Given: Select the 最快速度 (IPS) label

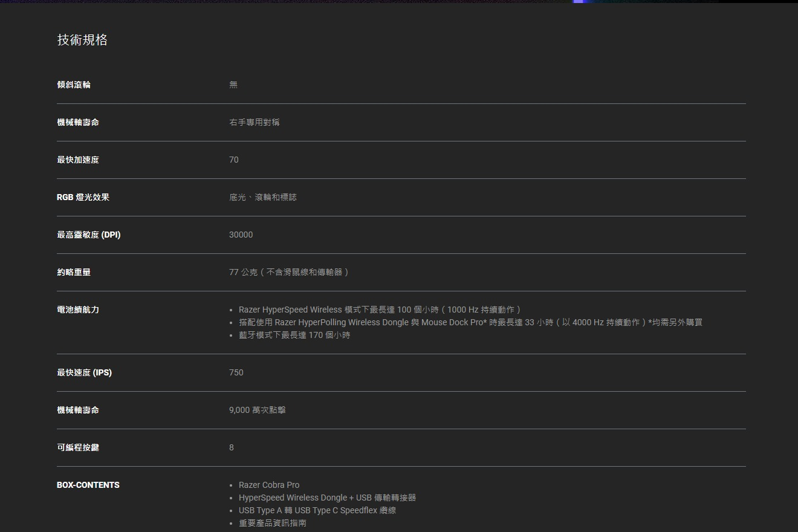Looking at the screenshot, I should (x=84, y=372).
